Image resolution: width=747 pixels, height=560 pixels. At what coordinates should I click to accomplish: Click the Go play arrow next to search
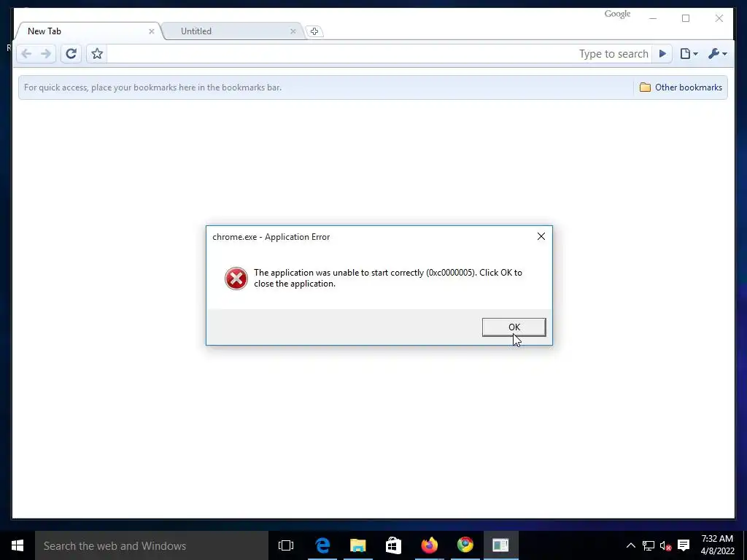click(x=662, y=54)
